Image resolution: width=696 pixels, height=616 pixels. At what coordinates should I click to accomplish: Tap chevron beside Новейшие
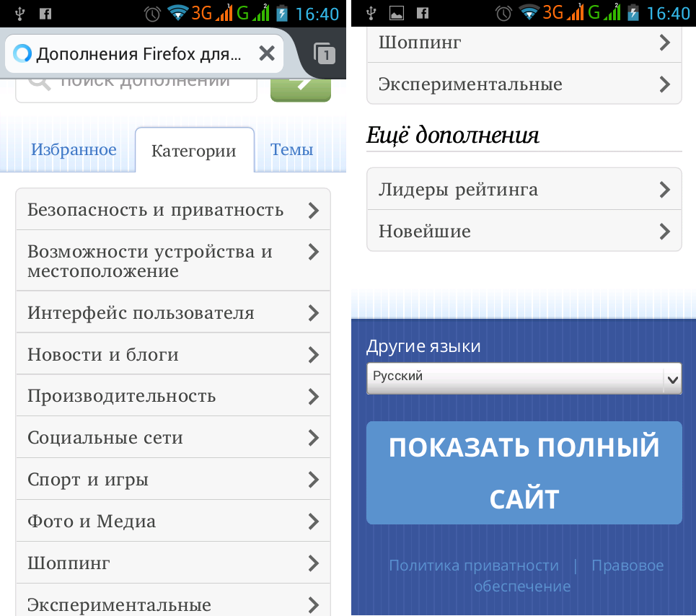pos(664,232)
